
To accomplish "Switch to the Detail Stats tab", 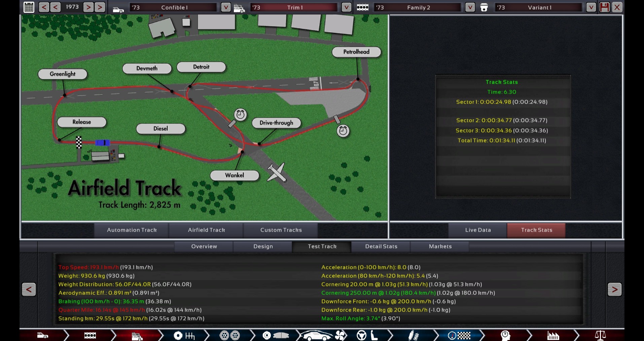I will [381, 246].
